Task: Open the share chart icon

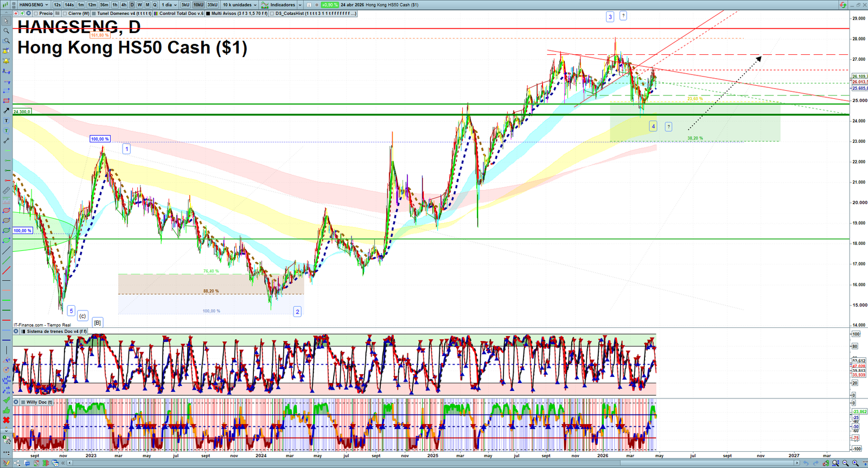Action: [17, 463]
